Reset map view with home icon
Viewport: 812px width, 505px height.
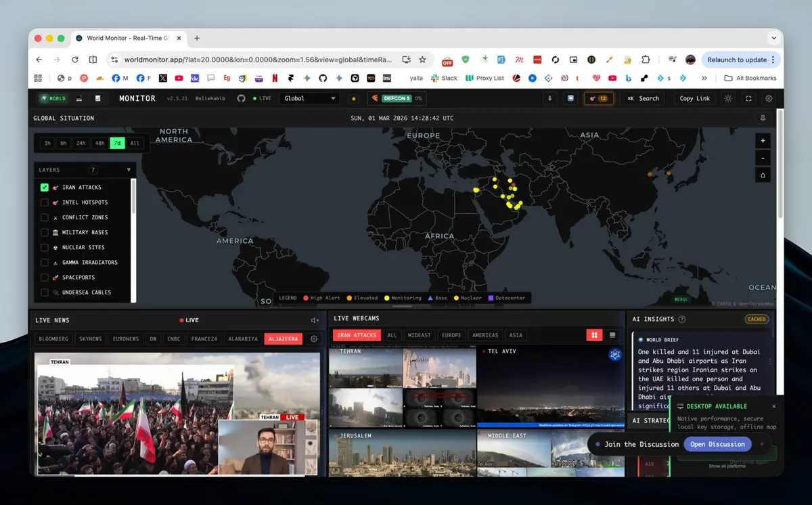coord(763,175)
